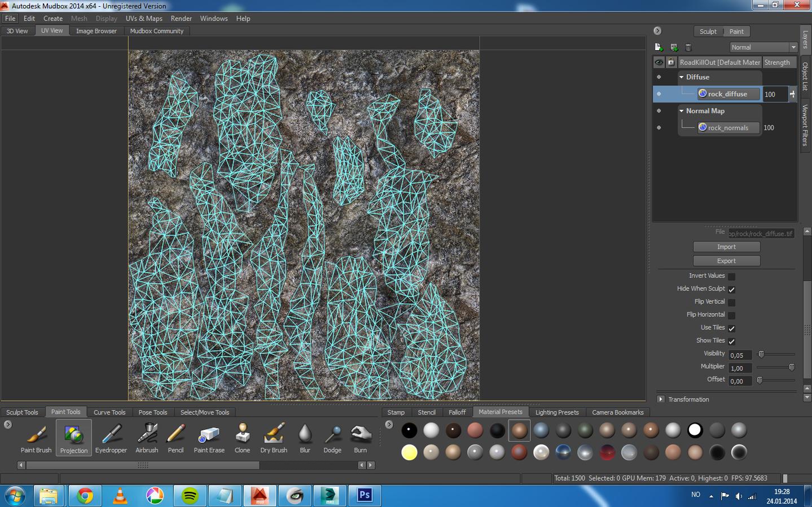This screenshot has width=812, height=507.
Task: Select the Paint Brush tool
Action: click(x=36, y=438)
